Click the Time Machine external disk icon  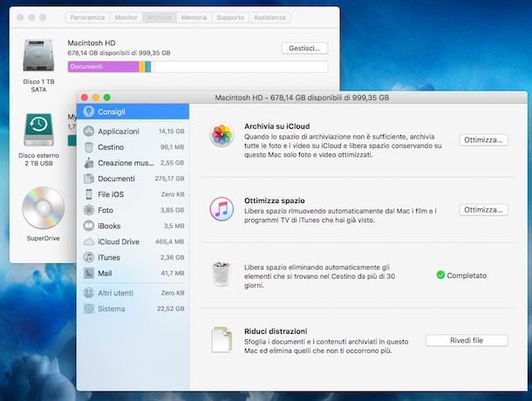(x=38, y=130)
